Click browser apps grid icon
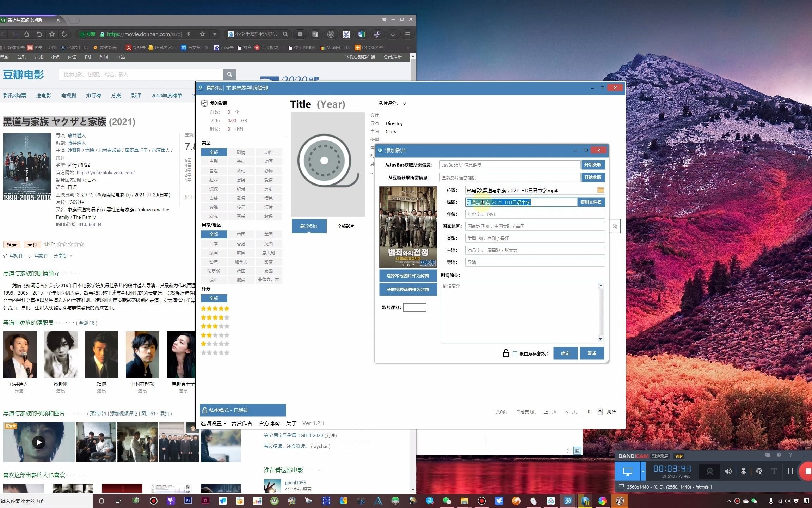 [300, 34]
